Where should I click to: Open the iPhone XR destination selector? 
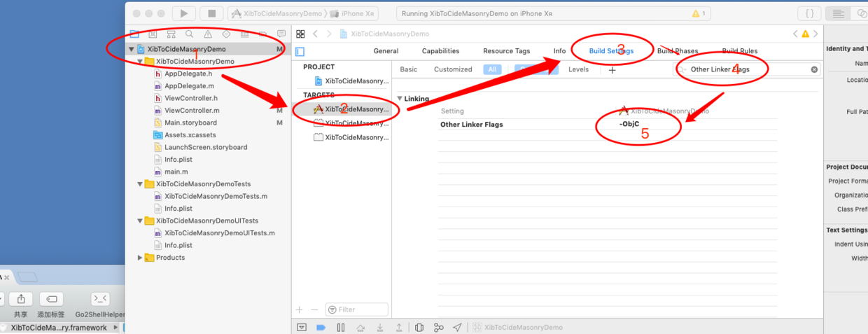(353, 13)
